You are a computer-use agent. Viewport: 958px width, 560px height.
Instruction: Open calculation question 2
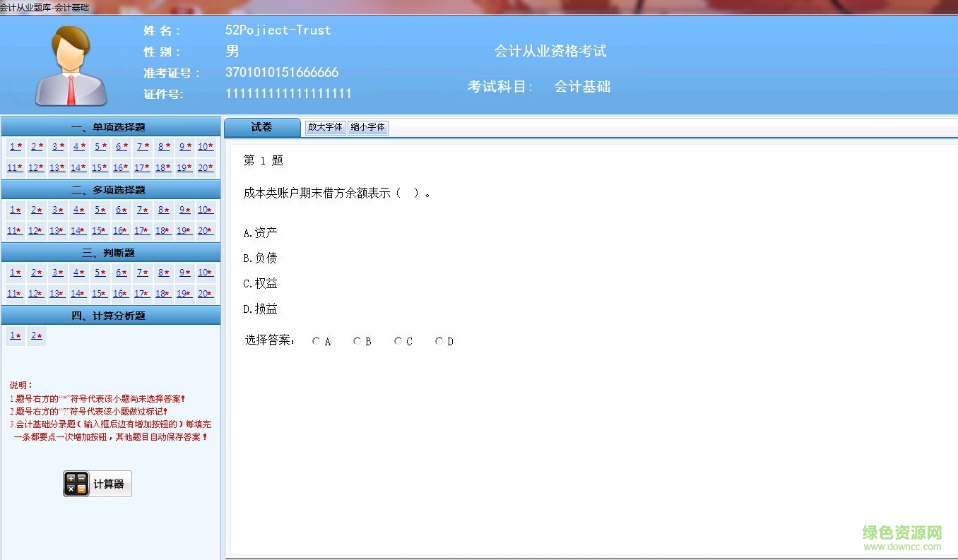point(36,335)
